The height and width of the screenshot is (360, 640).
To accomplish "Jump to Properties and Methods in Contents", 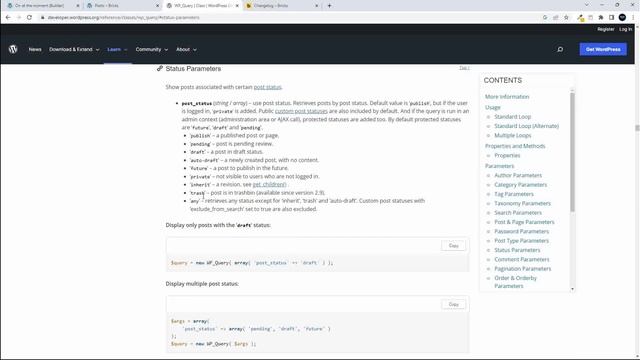I will [x=515, y=146].
